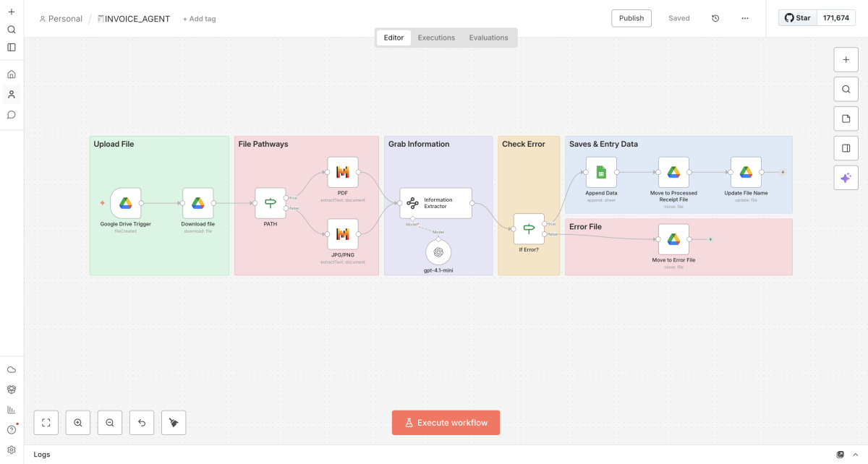The image size is (868, 464).
Task: Click the Publish button
Action: tap(631, 18)
